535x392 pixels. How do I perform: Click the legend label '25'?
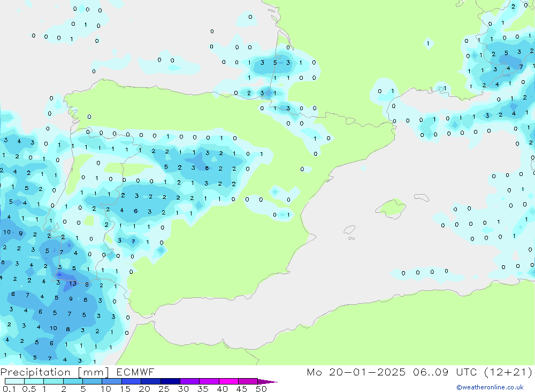(x=164, y=389)
